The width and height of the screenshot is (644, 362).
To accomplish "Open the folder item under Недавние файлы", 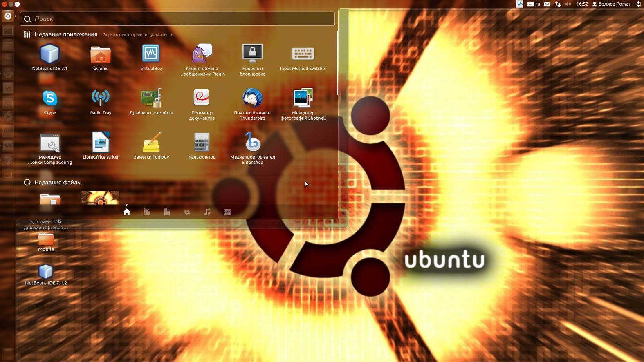I will coord(50,199).
